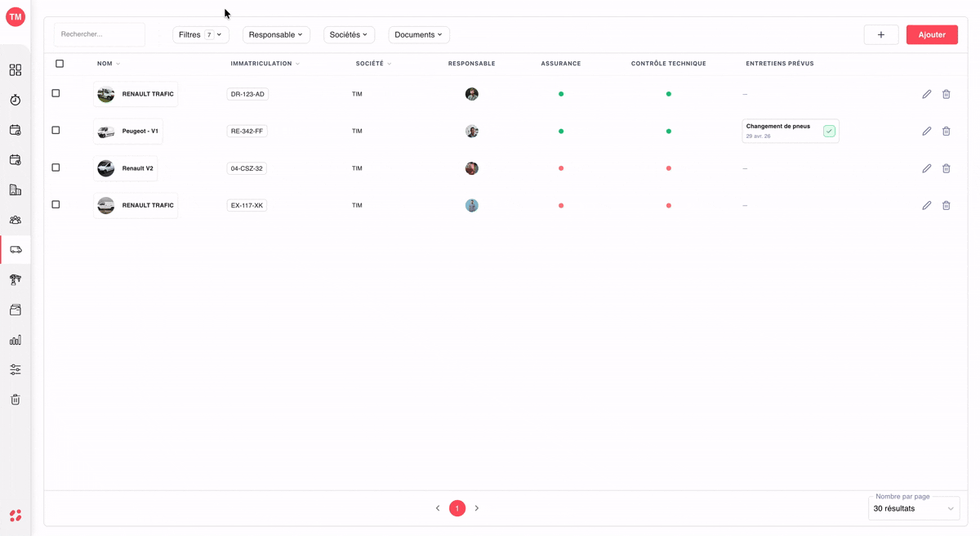Open the stopwatch timer section in sidebar
This screenshot has width=980, height=536.
(x=16, y=100)
